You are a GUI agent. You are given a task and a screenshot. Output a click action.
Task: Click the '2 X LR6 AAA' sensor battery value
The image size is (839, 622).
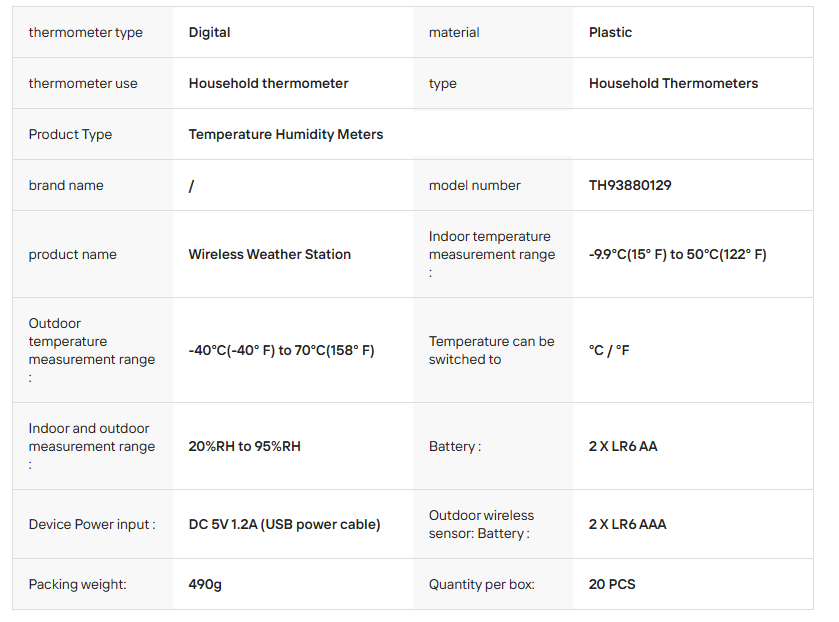click(627, 525)
